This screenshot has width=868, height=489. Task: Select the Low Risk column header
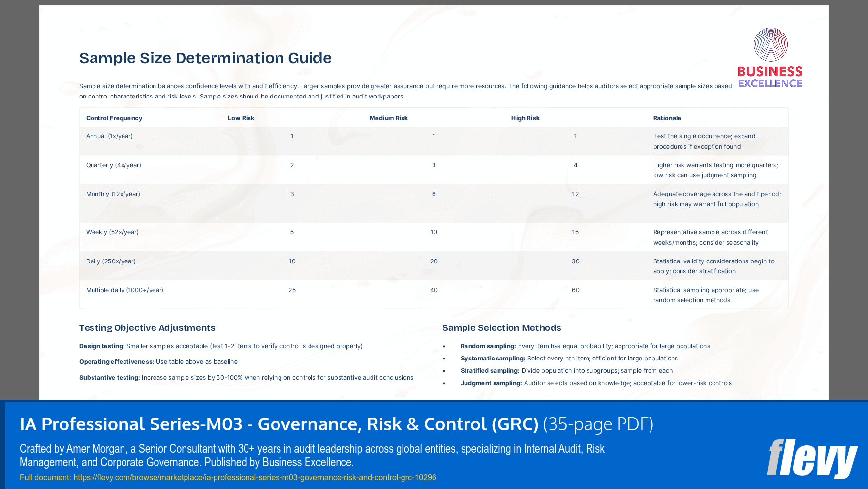240,118
